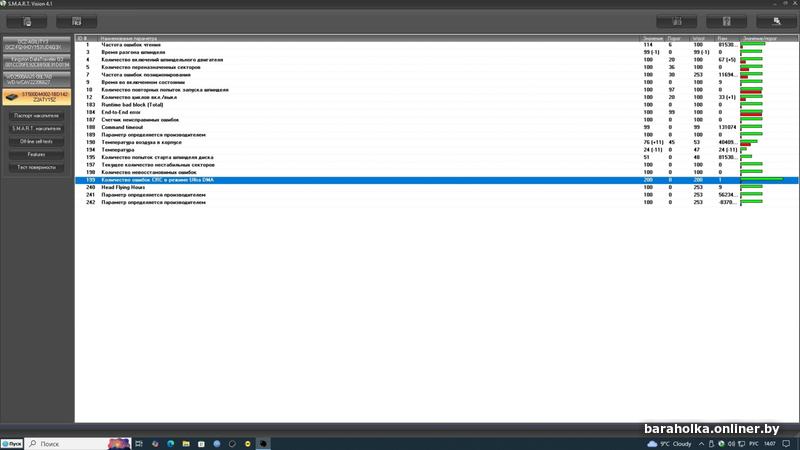The height and width of the screenshot is (450, 800).
Task: Select row 183 Runtime bad block (Total)
Action: click(437, 105)
